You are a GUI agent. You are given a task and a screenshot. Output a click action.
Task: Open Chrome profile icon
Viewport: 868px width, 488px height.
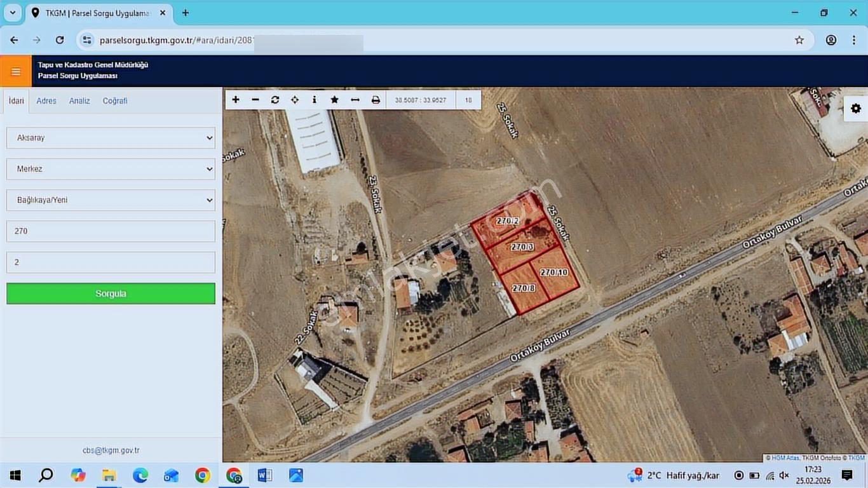[831, 40]
